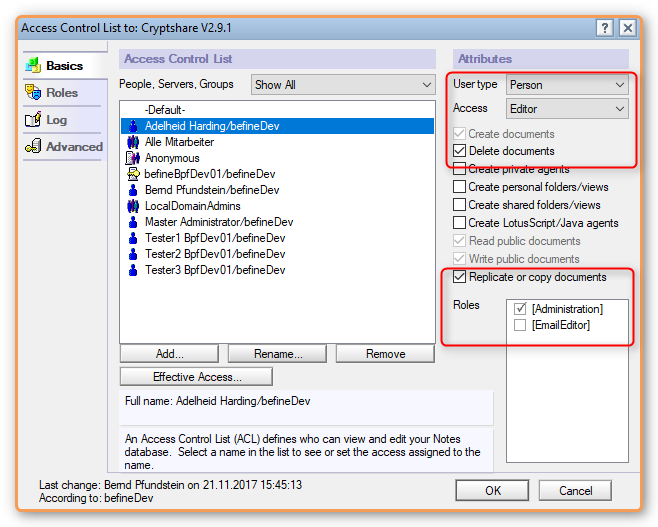Enable Create LotusScript/Java agents
This screenshot has height=527, width=658.
[460, 223]
